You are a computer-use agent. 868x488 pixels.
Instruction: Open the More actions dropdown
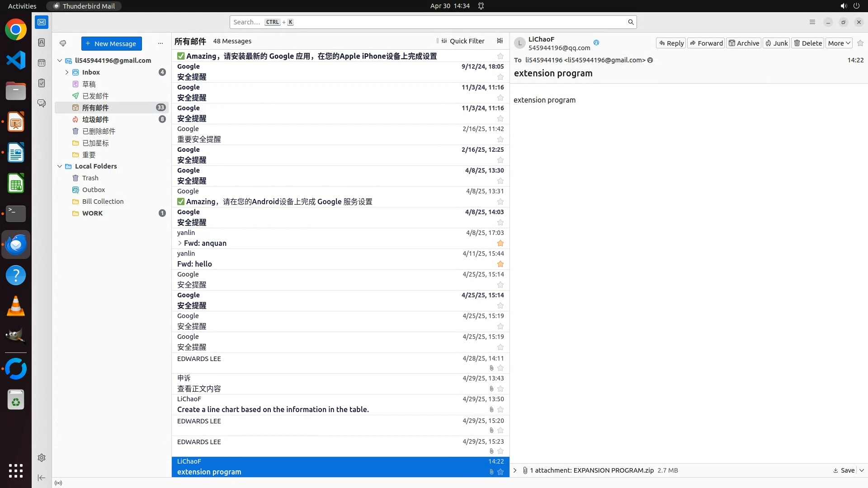(839, 43)
